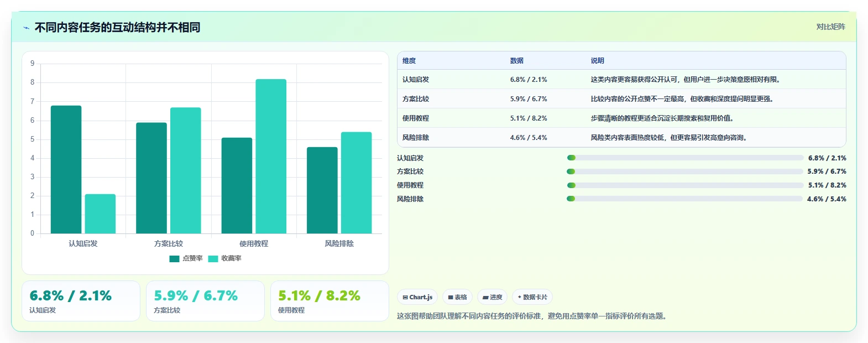Click the 认知启发 label in progress list

410,158
